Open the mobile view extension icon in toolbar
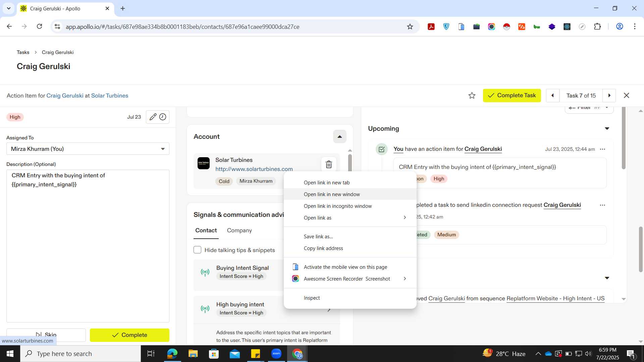 (461, 26)
